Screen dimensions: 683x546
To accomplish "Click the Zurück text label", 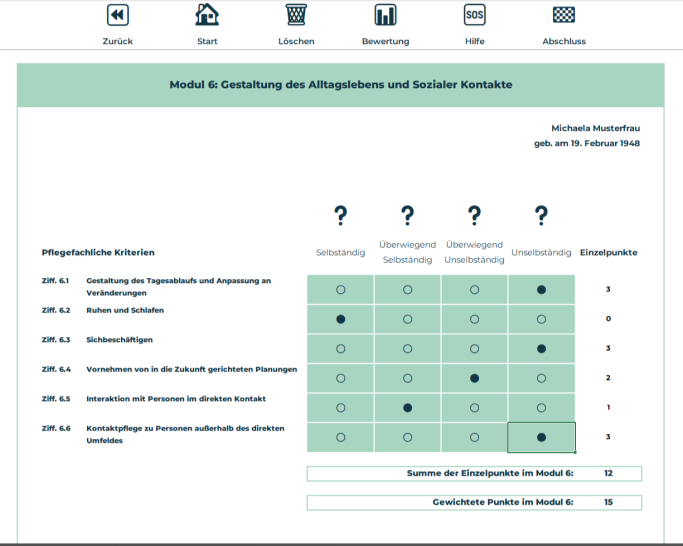I will 117,41.
